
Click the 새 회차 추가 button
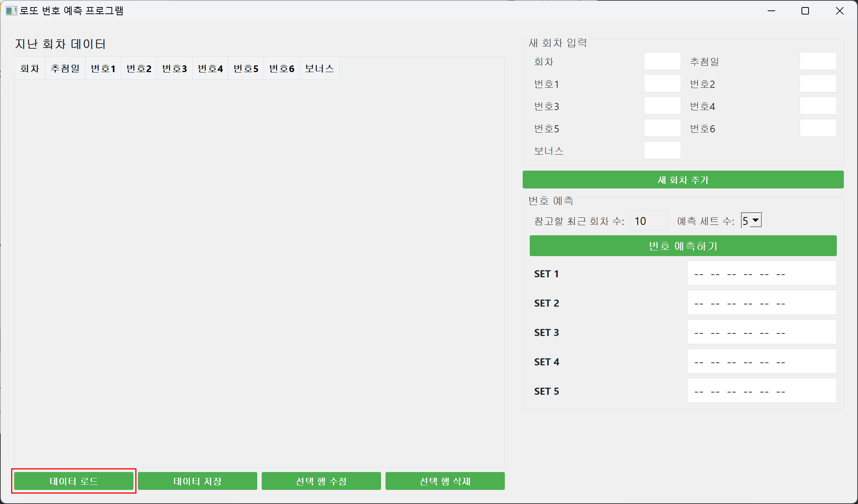683,180
